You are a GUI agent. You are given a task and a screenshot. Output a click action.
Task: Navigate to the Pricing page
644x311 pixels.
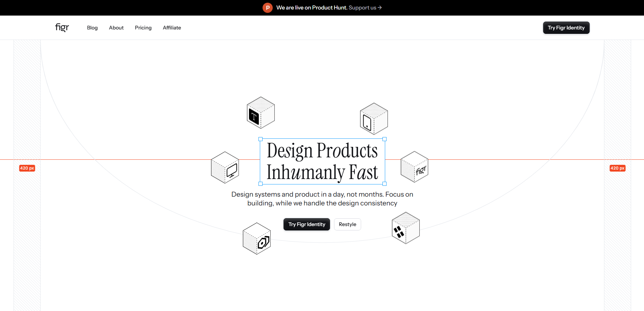[143, 28]
